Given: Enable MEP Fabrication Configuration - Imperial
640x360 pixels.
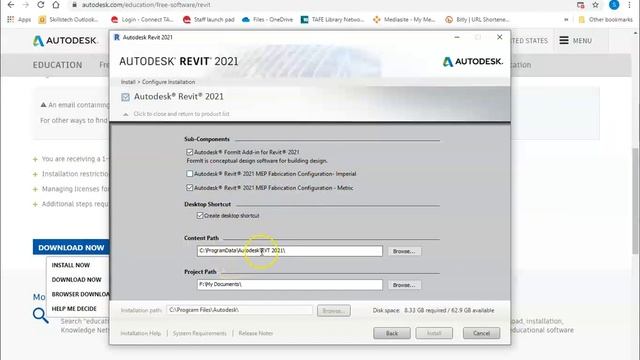Looking at the screenshot, I should (x=189, y=173).
